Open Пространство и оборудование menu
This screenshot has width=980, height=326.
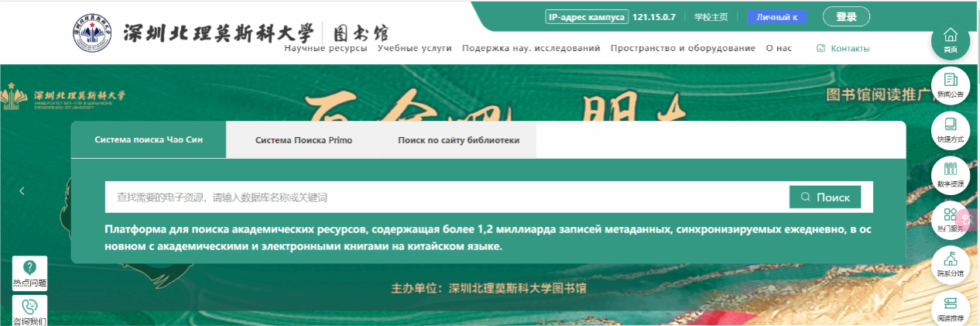(x=683, y=48)
